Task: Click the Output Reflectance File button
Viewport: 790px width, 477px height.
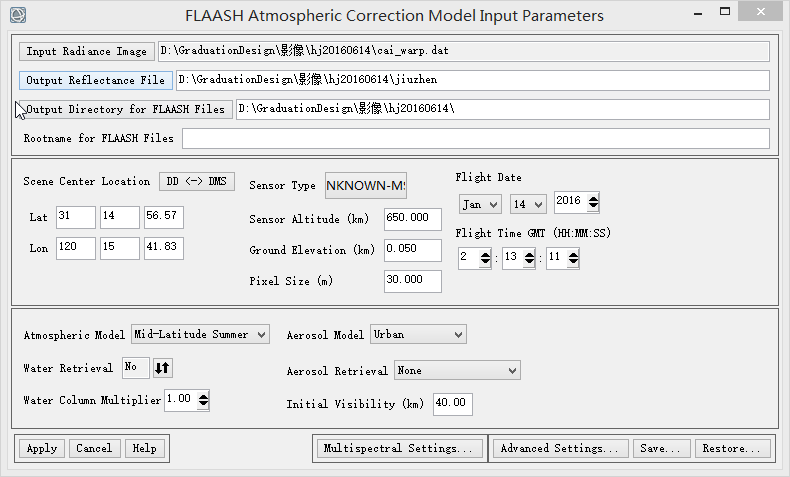Action: (x=96, y=80)
